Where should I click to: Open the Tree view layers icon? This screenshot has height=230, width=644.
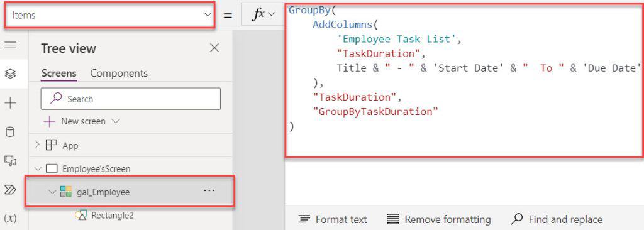10,74
